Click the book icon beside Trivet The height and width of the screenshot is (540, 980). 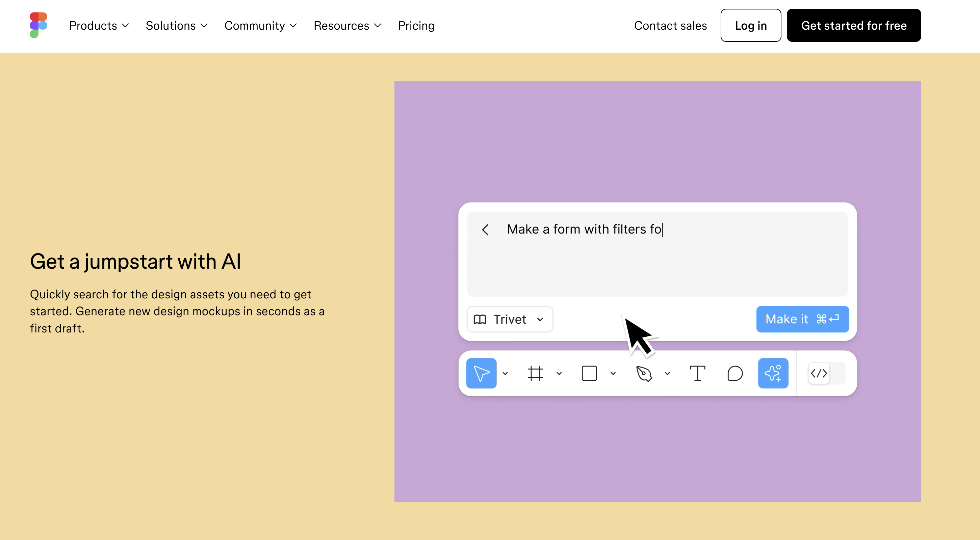pyautogui.click(x=480, y=319)
